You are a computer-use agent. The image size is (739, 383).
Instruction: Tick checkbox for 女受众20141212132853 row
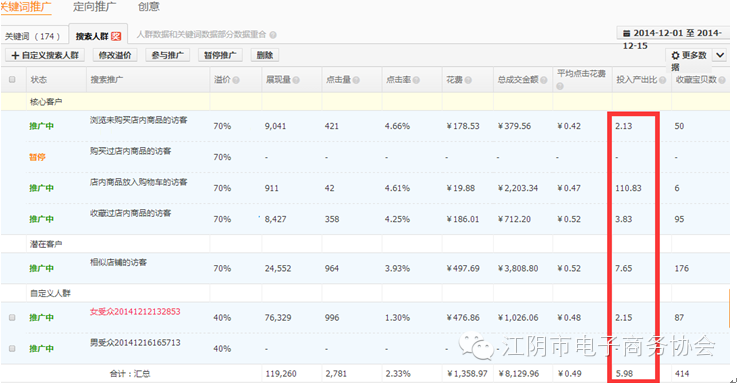(12, 318)
